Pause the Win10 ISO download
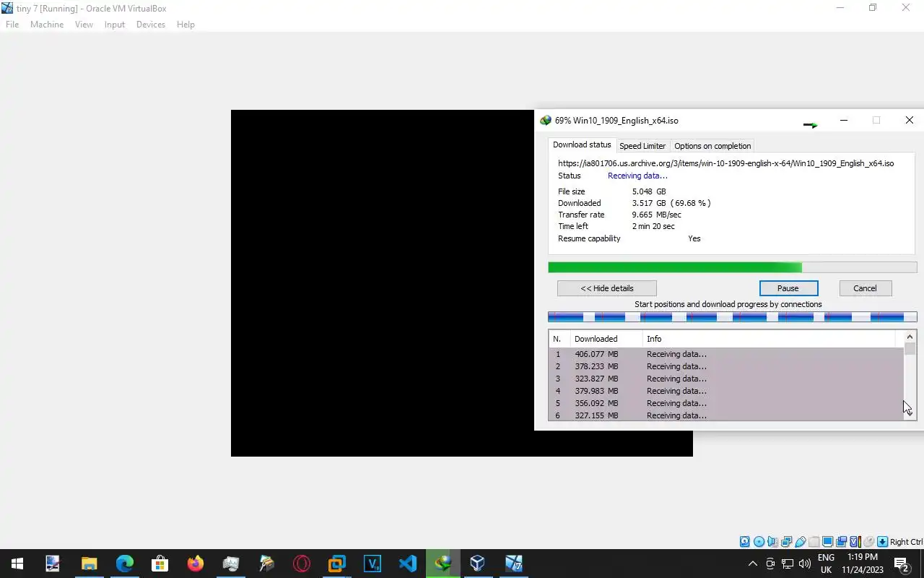Viewport: 924px width, 578px height. [x=788, y=288]
